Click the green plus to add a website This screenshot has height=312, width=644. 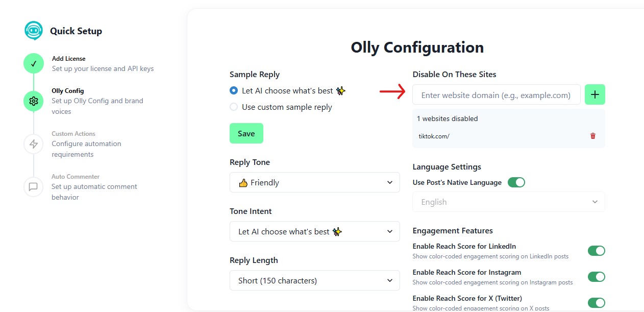[x=595, y=94]
